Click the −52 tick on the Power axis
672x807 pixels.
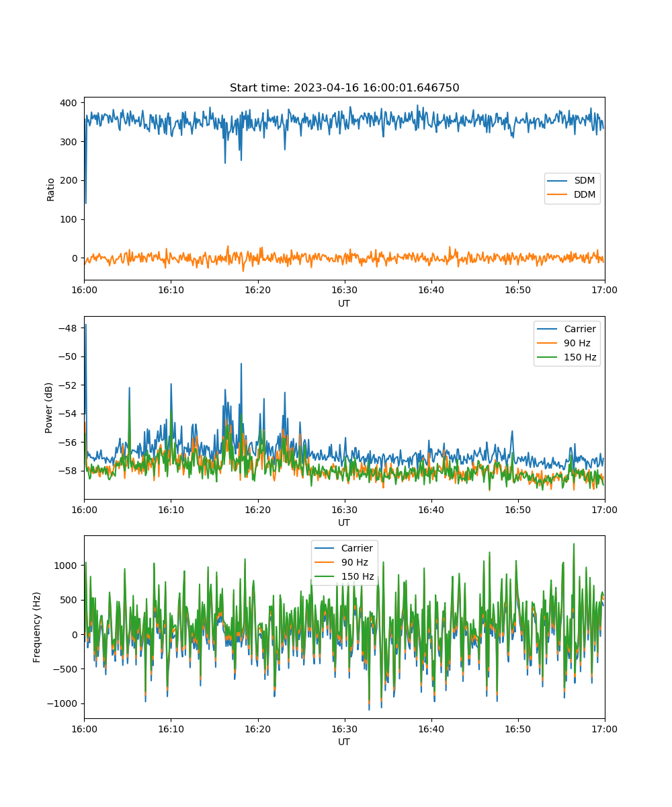[x=69, y=385]
